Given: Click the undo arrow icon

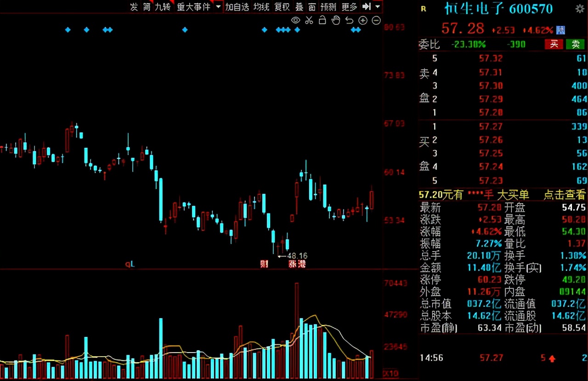Looking at the screenshot, I should click(349, 20).
